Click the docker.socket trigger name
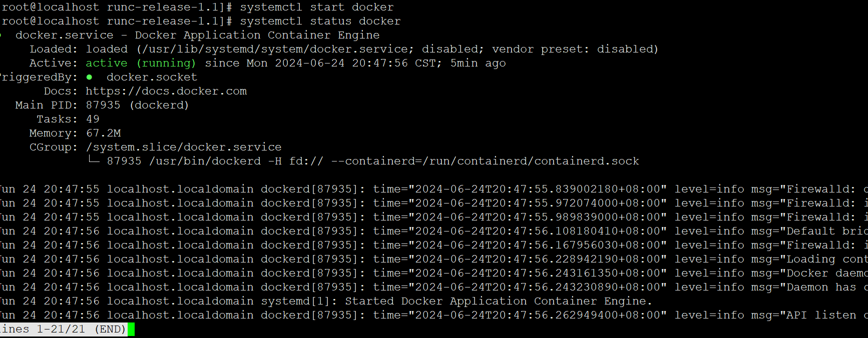This screenshot has width=868, height=338. (152, 77)
